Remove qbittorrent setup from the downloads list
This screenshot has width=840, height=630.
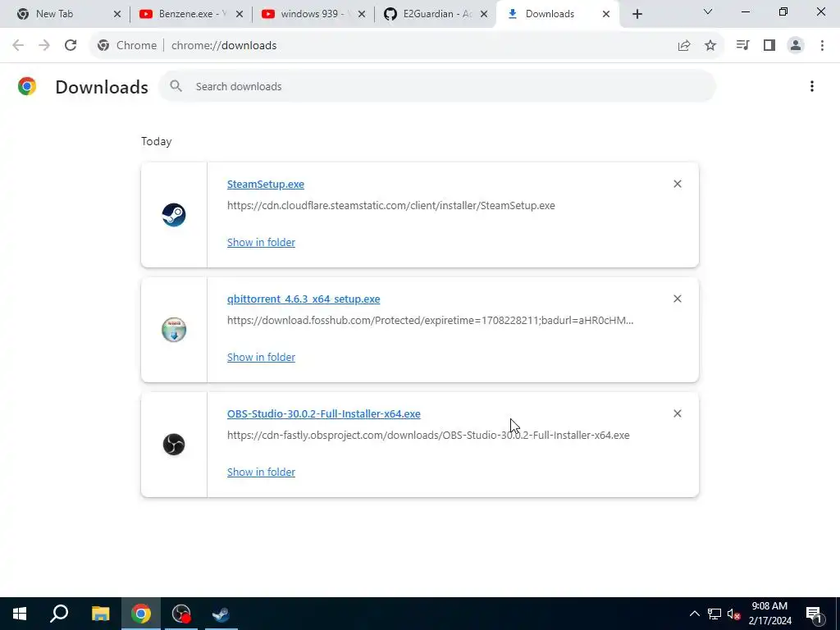(x=677, y=299)
